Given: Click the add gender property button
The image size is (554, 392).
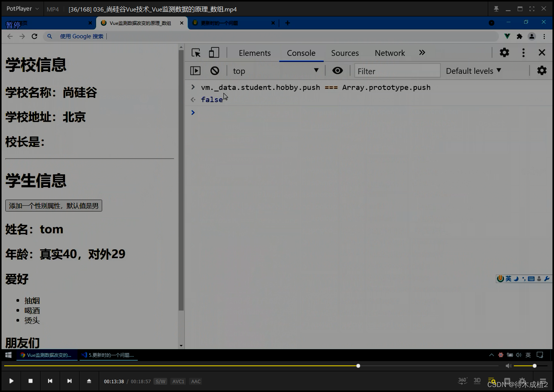Looking at the screenshot, I should pyautogui.click(x=54, y=206).
